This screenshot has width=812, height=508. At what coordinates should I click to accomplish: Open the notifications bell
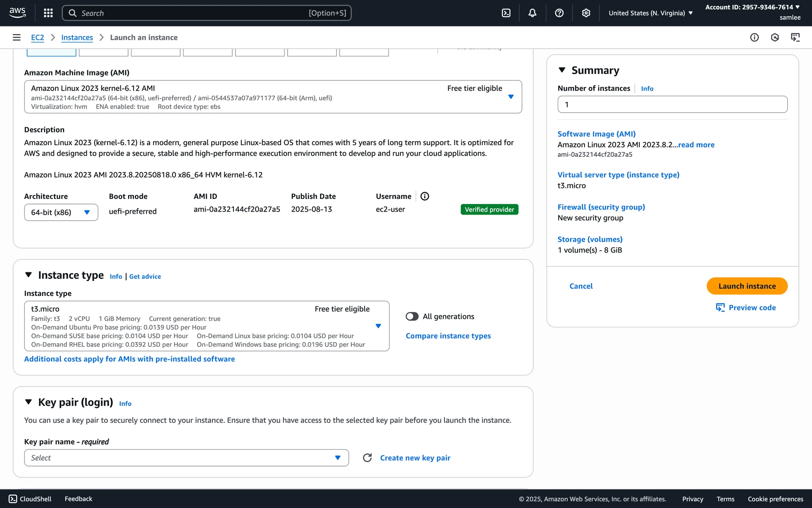point(532,13)
